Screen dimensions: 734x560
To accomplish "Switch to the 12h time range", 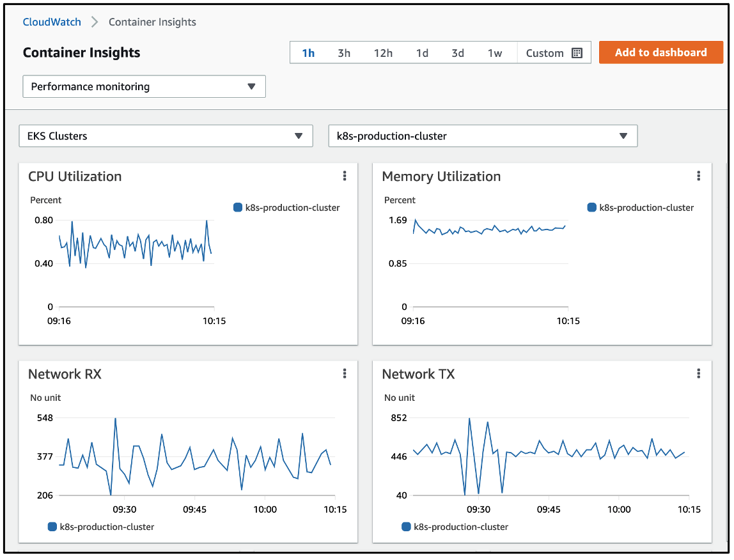I will pyautogui.click(x=383, y=52).
